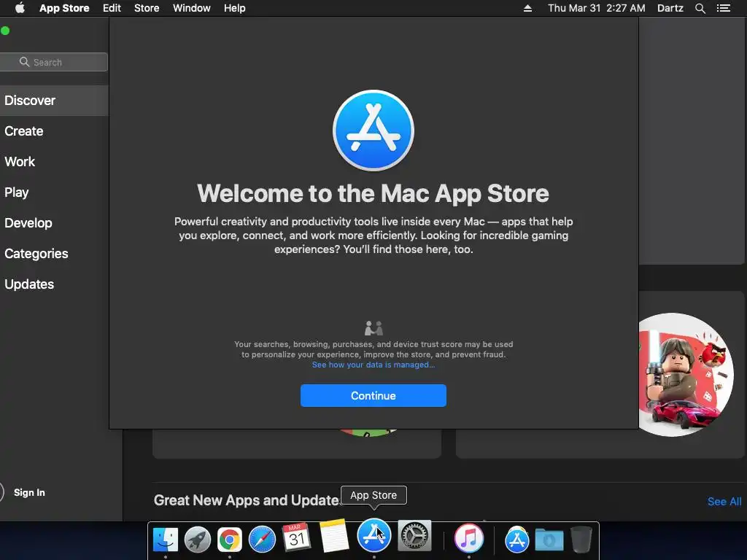Open the App Store menu in menu bar

click(x=64, y=8)
